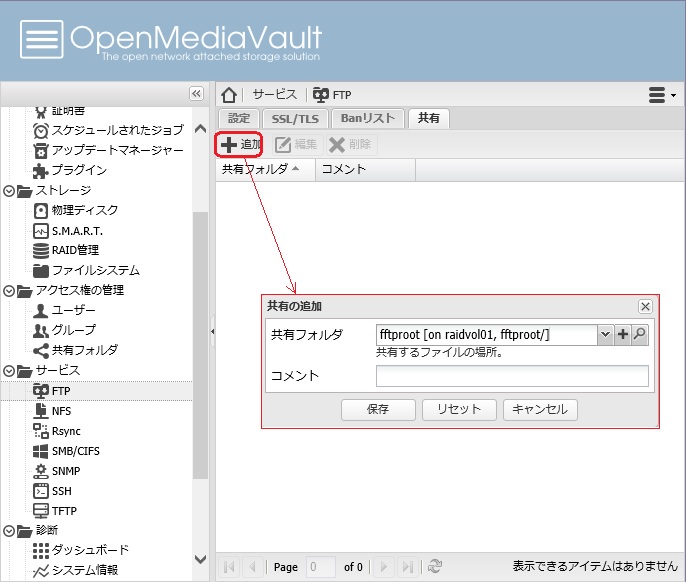The width and height of the screenshot is (686, 582).
Task: Open アップデートマネージャー in the sidebar
Action: pos(108,151)
